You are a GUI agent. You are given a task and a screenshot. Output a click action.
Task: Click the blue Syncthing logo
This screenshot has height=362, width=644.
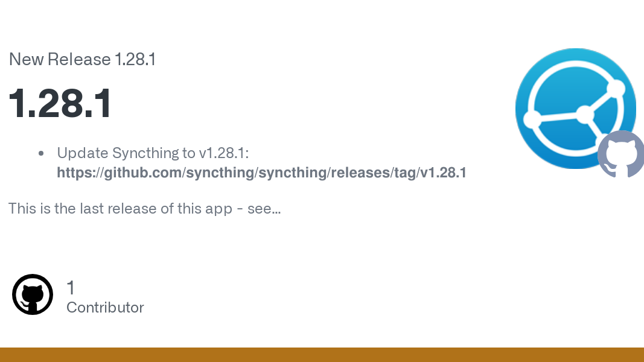pyautogui.click(x=575, y=109)
